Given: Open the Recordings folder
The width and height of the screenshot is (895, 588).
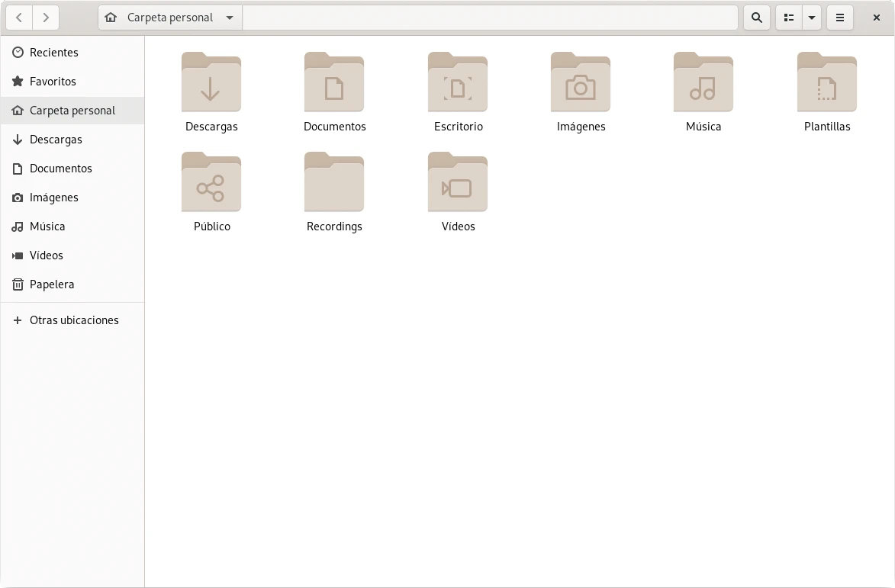Looking at the screenshot, I should 334,183.
